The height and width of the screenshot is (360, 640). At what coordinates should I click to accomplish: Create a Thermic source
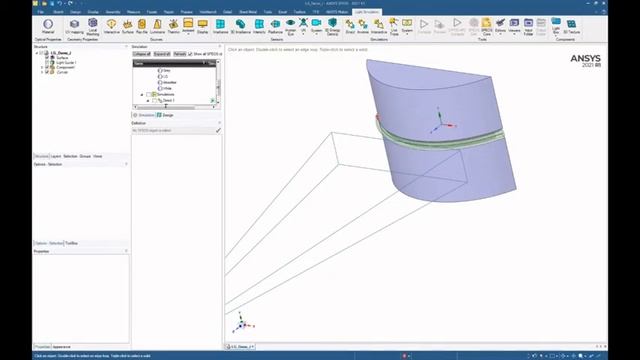coord(173,27)
